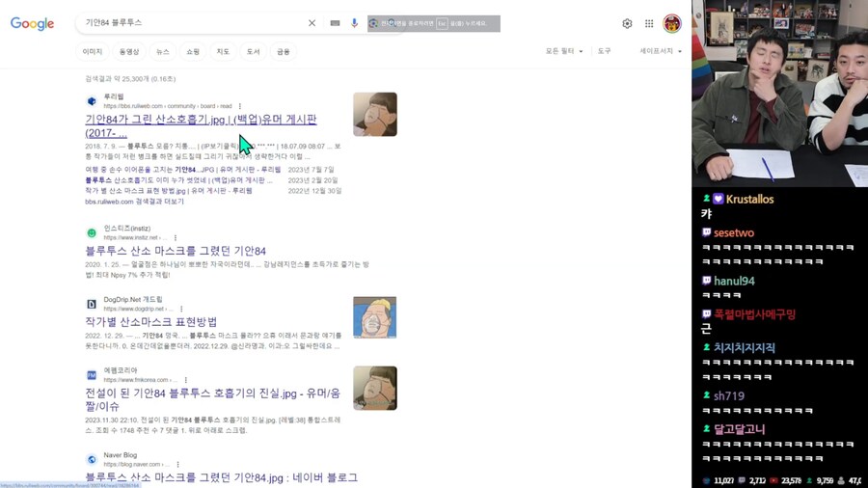Click the 루리웹 site name above its URL
The width and height of the screenshot is (868, 488).
(114, 96)
